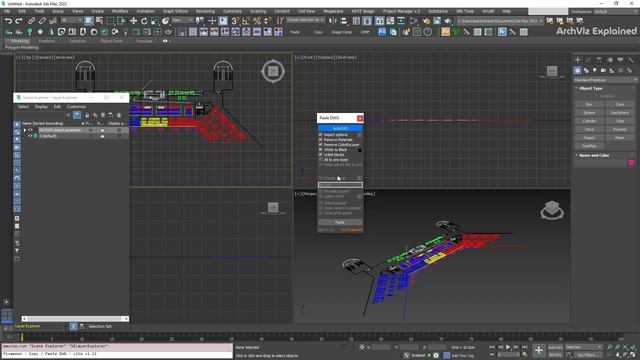Open the selection filter All dropdown
The image size is (640, 360).
click(71, 20)
